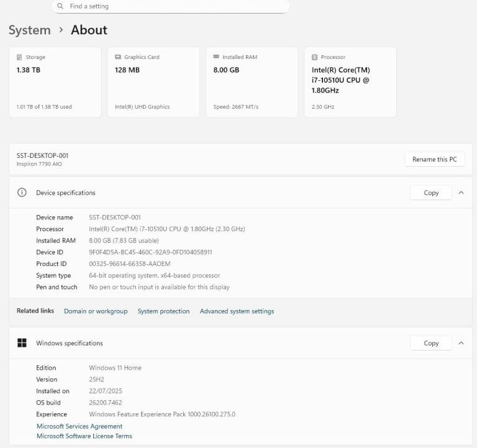
Task: Click the Graphics Card icon
Action: (118, 57)
